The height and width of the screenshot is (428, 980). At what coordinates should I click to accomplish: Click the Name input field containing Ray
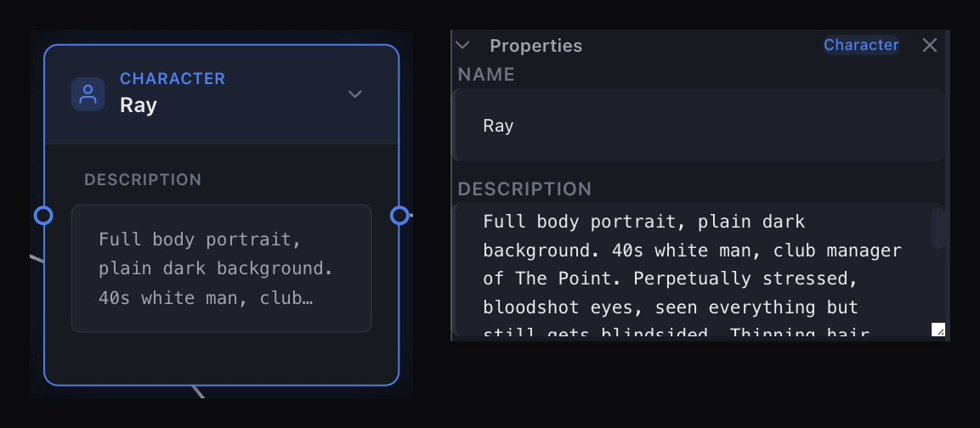(699, 126)
